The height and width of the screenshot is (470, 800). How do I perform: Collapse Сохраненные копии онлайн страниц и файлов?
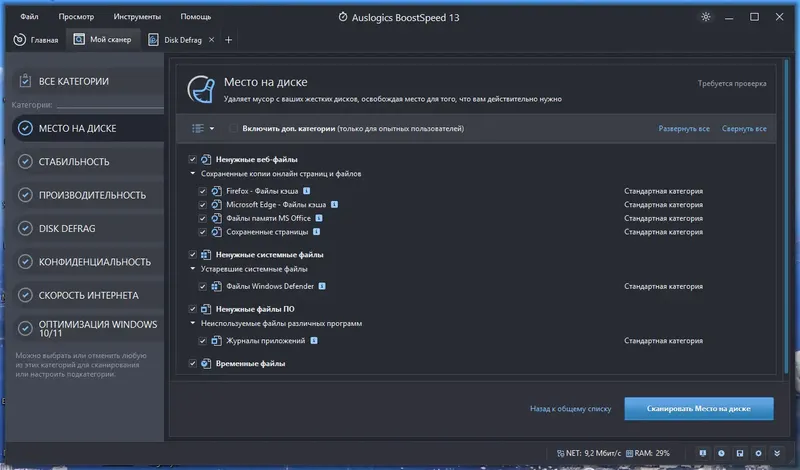pos(192,174)
